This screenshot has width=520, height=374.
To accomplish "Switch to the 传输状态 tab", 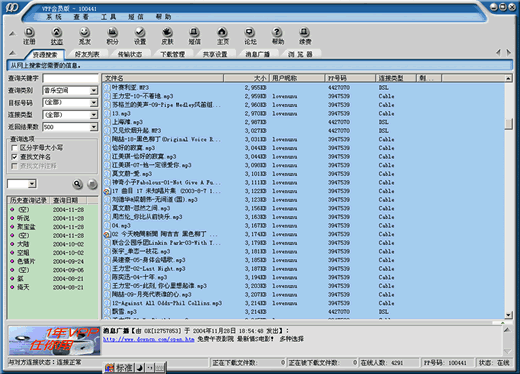I will 130,54.
